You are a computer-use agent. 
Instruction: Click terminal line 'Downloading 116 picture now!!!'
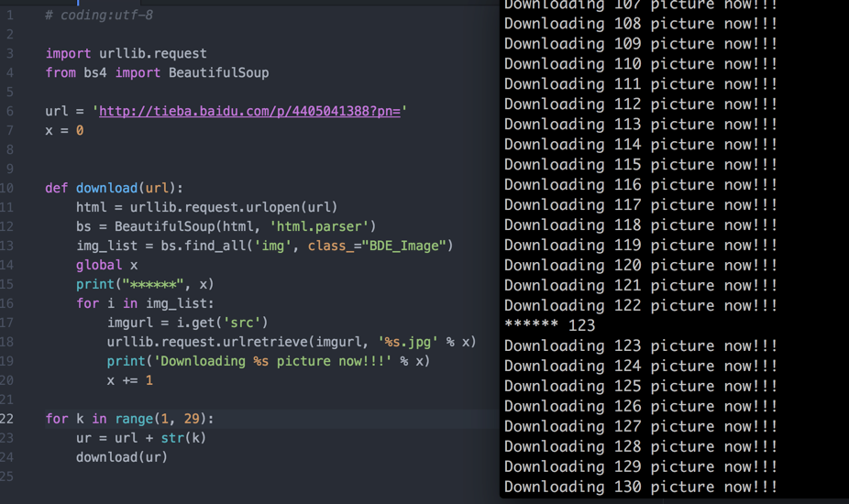tap(641, 185)
